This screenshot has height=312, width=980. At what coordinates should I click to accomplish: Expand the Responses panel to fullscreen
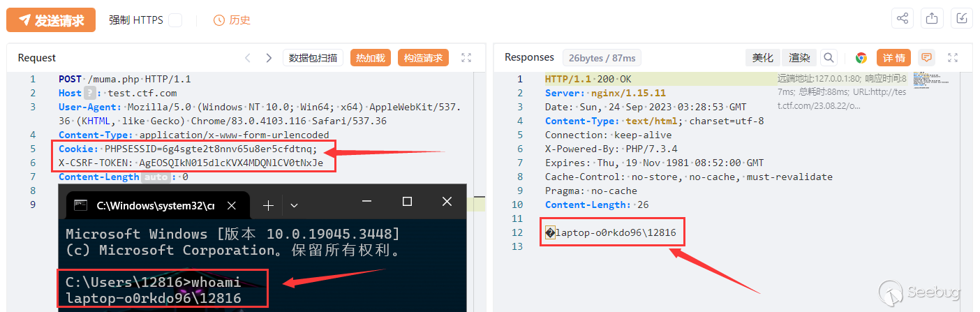coord(953,58)
